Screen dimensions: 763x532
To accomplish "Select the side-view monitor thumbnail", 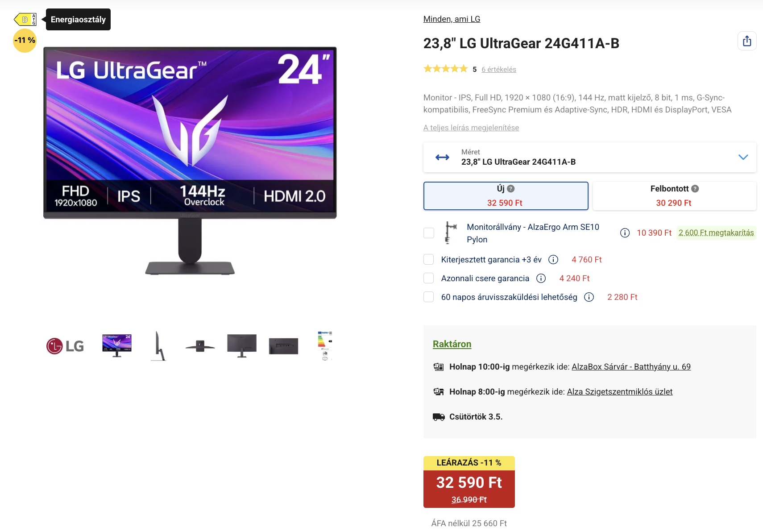I will [x=158, y=346].
